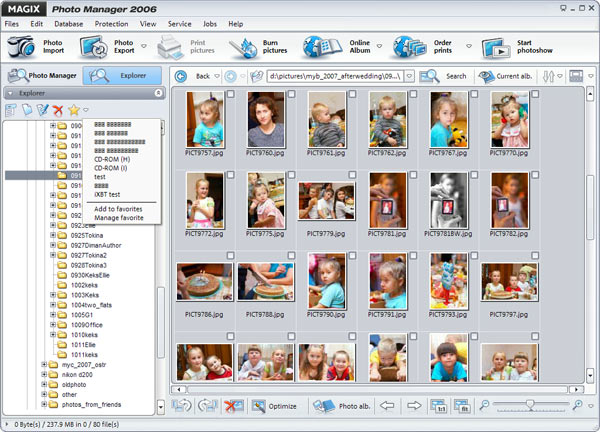Click the thumbnail zoom slider handle

pos(530,404)
